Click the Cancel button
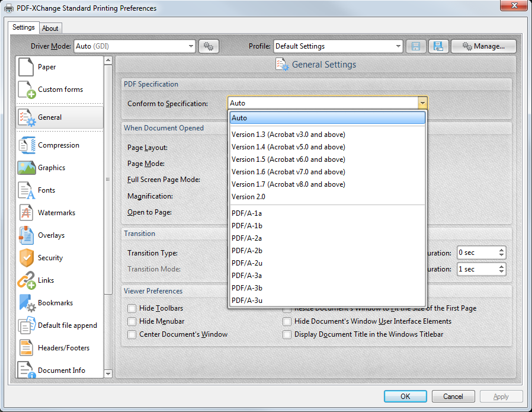 click(453, 397)
